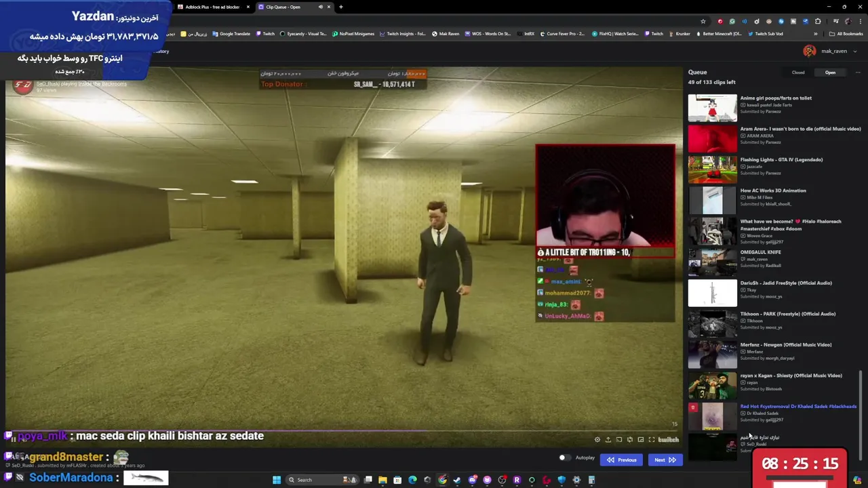Select Tikhoon PARK Freestyle clip title
Image resolution: width=868 pixels, height=488 pixels.
tap(788, 314)
